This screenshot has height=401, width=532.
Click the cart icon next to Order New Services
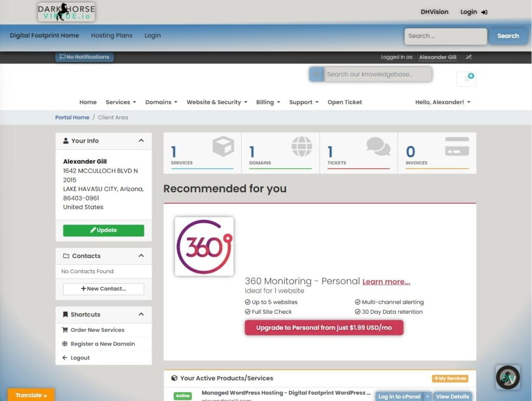(x=65, y=330)
